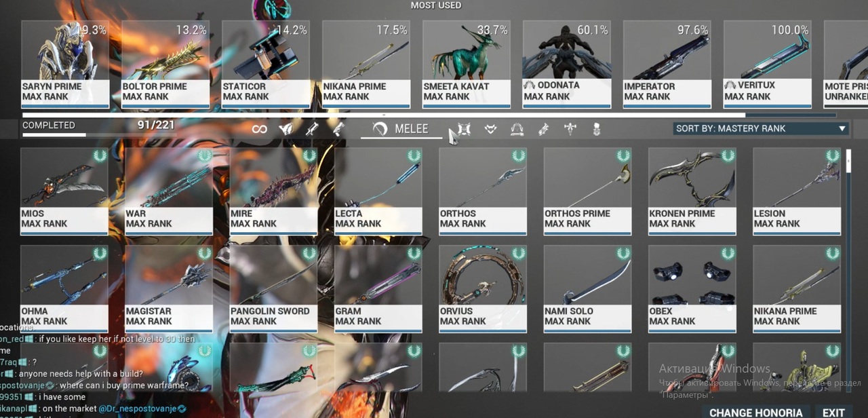Click the 100.0% usage value on VERITUX
Viewport: 868px width, 418px height.
(x=790, y=31)
